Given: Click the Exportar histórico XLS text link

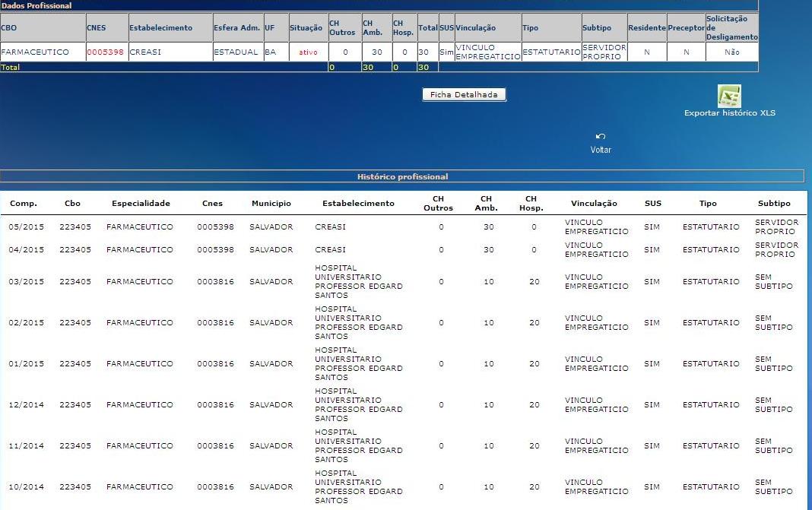Looking at the screenshot, I should tap(729, 113).
